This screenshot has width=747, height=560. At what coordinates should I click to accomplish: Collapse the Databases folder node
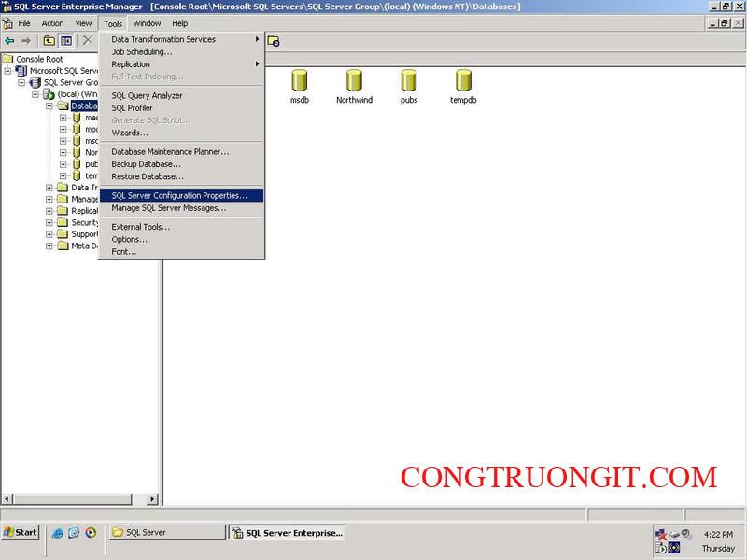pos(49,105)
